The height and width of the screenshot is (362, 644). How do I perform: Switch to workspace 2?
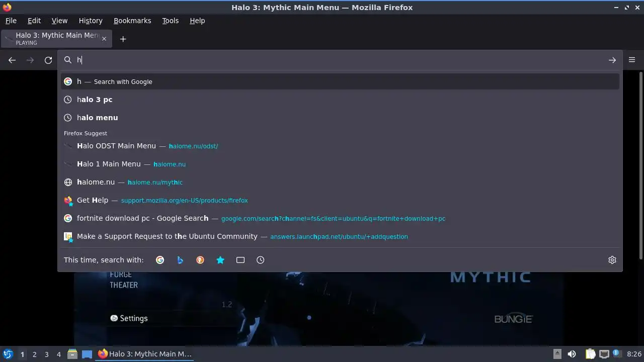(34, 354)
